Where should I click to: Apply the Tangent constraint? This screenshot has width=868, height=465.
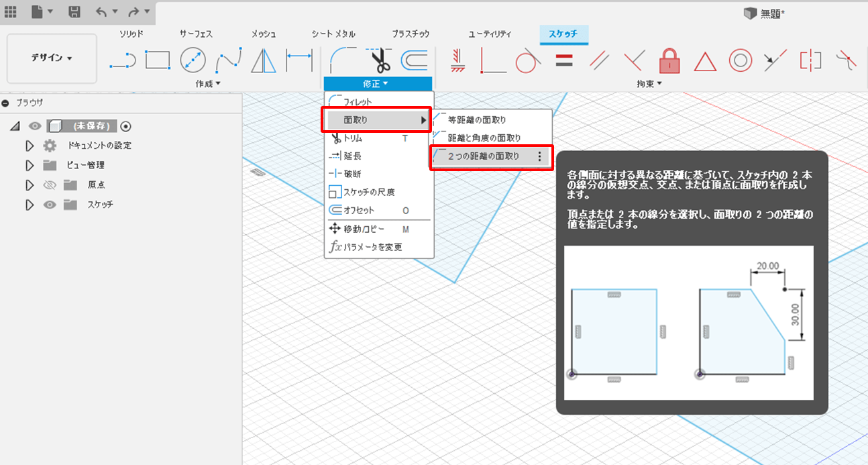(529, 61)
